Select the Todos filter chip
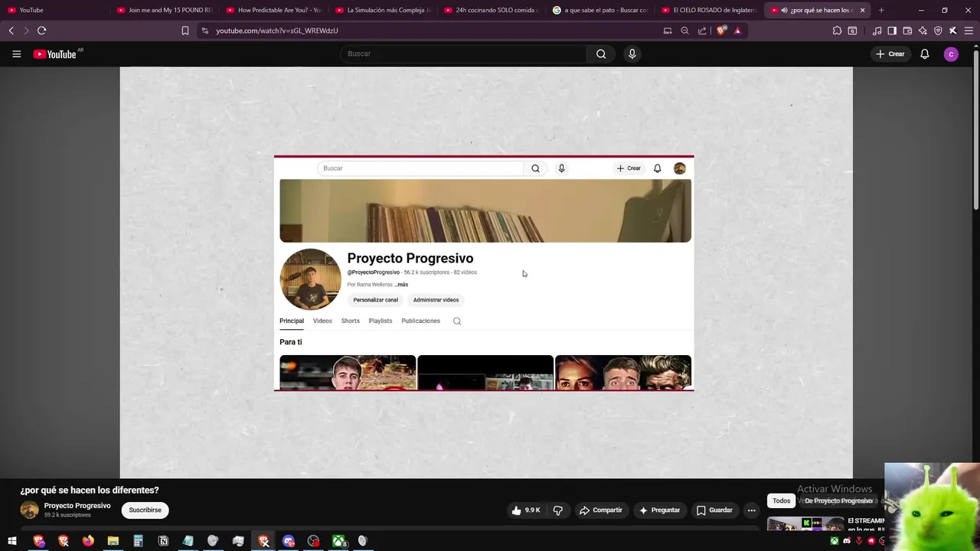 tap(781, 501)
